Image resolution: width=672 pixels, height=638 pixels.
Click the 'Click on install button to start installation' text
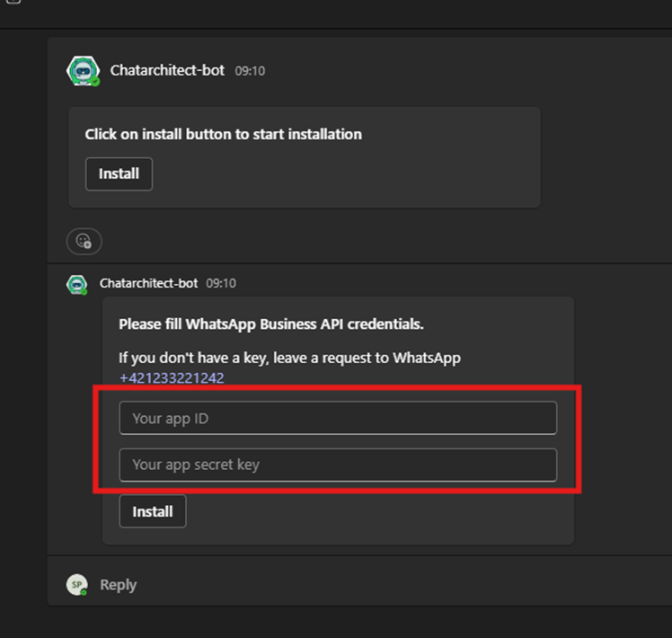(x=224, y=134)
